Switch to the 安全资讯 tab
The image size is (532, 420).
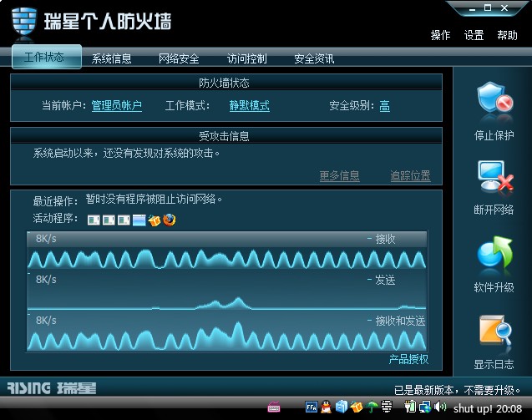click(314, 58)
